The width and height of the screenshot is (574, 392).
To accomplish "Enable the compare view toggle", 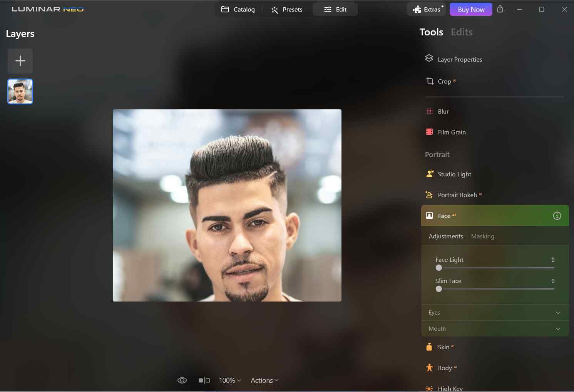I will (x=204, y=380).
